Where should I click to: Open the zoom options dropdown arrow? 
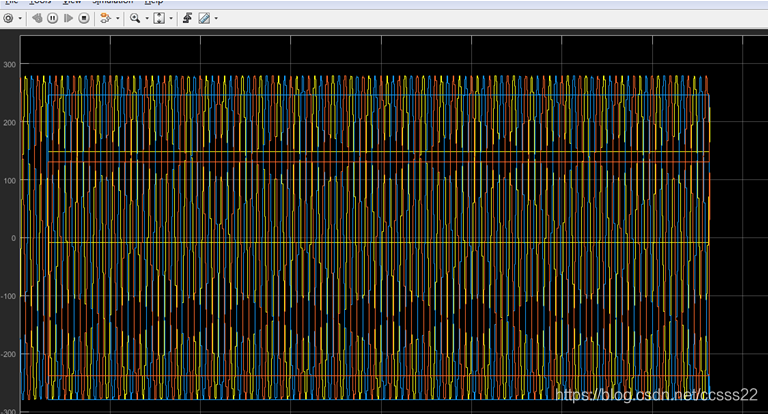[147, 19]
